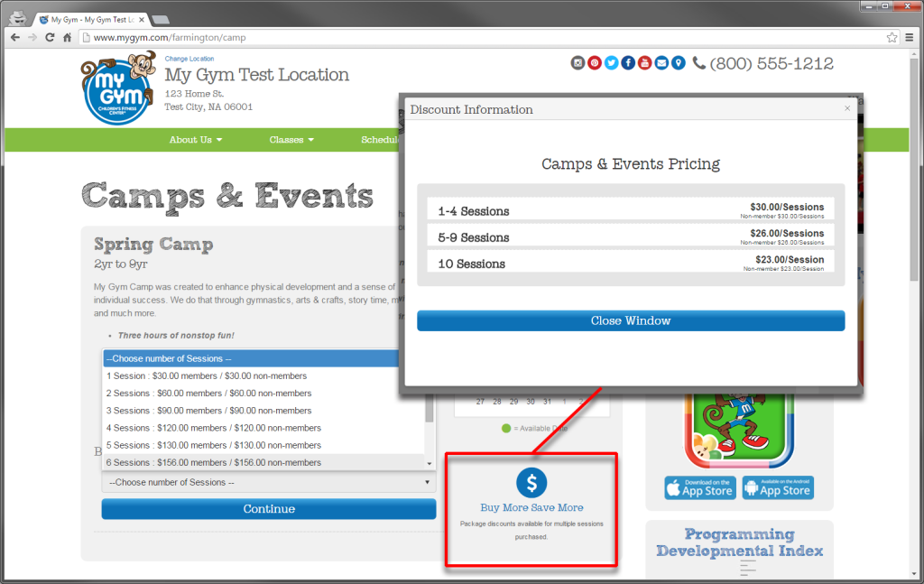924x584 pixels.
Task: Choose the 5 Sessions $130.00 option
Action: coord(213,445)
